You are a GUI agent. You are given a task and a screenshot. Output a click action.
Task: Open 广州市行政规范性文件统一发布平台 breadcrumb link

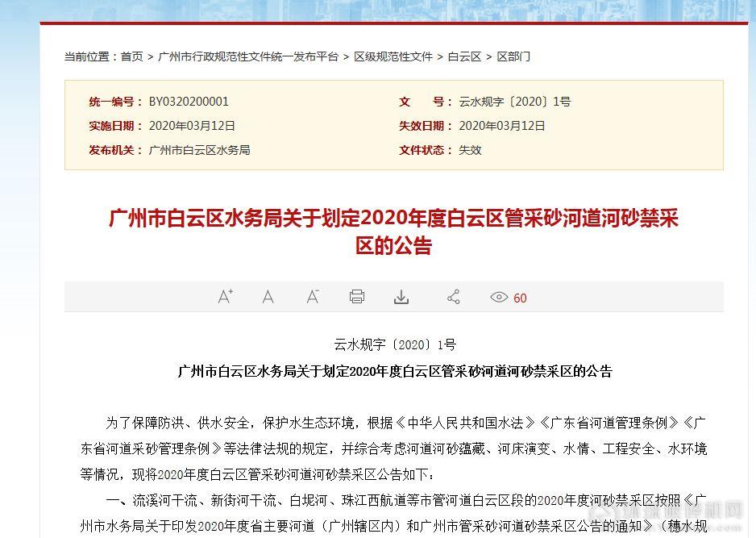[x=248, y=56]
